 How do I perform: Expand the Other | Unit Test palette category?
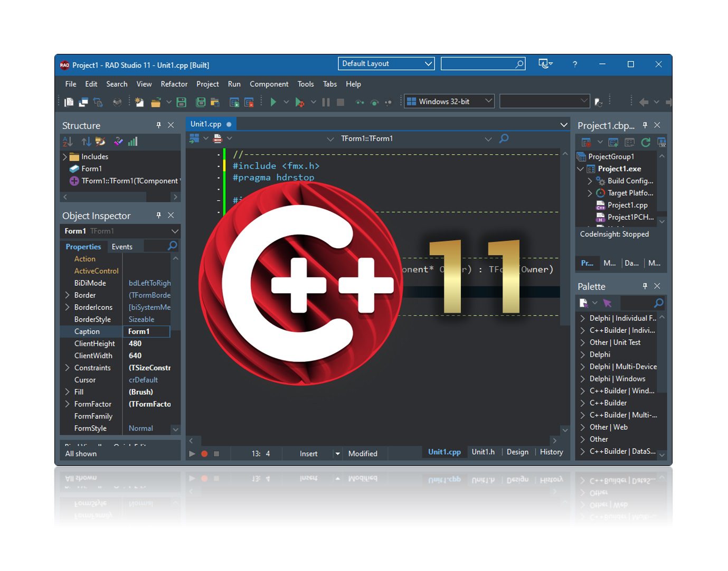click(x=582, y=342)
